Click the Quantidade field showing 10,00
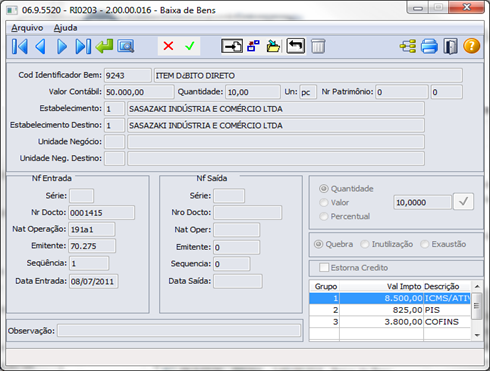This screenshot has width=490, height=371. coord(253,92)
